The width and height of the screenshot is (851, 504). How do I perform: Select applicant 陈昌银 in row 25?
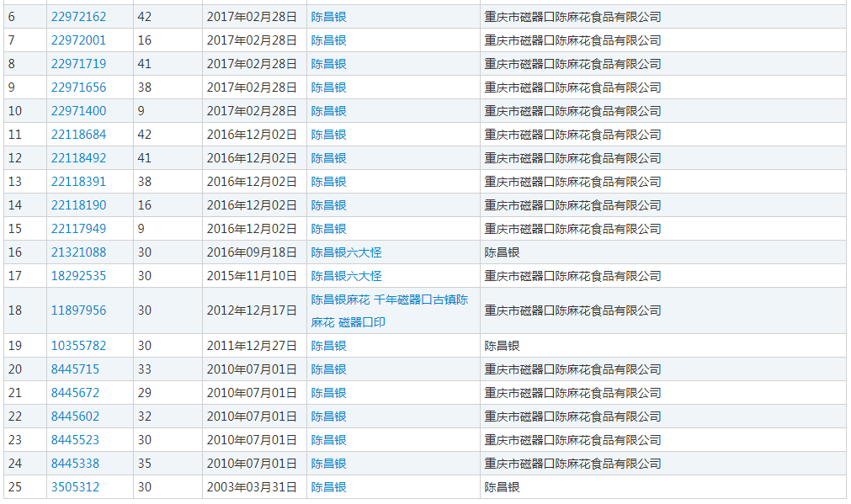[502, 487]
